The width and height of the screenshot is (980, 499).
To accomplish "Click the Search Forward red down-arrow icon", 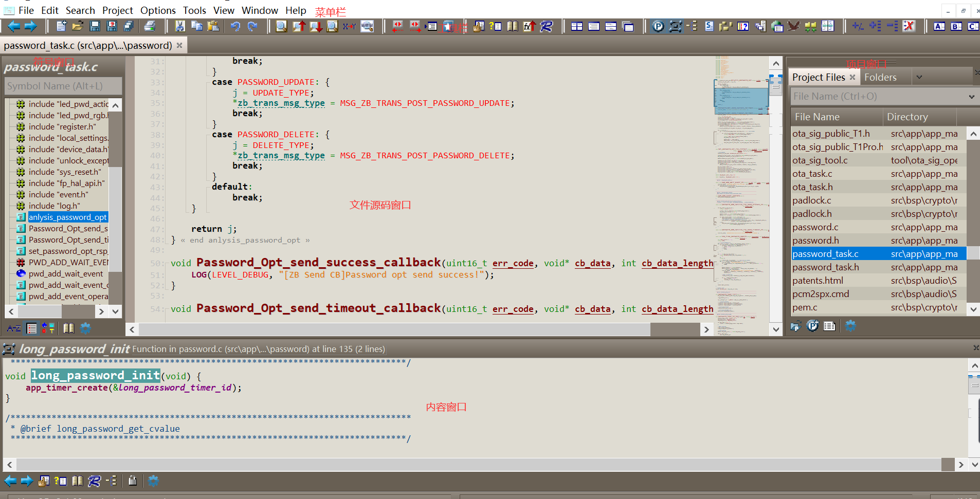I will [x=316, y=26].
